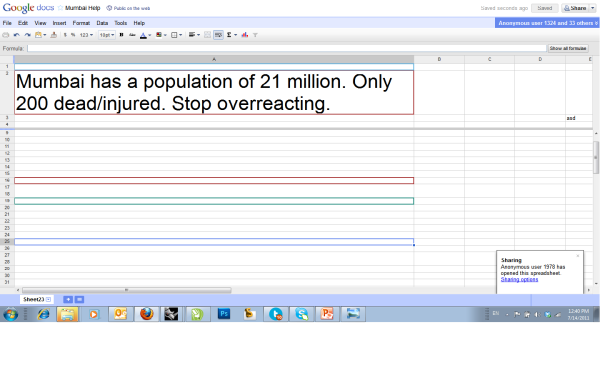The width and height of the screenshot is (600, 375).
Task: Click the all sheets list icon
Action: pyautogui.click(x=79, y=300)
